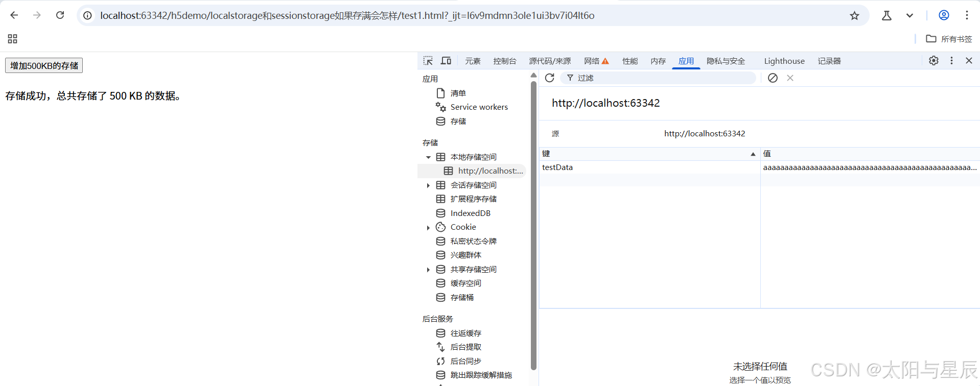Switch to the 隐私与安全 tab
Image resolution: width=980 pixels, height=386 pixels.
click(x=726, y=61)
